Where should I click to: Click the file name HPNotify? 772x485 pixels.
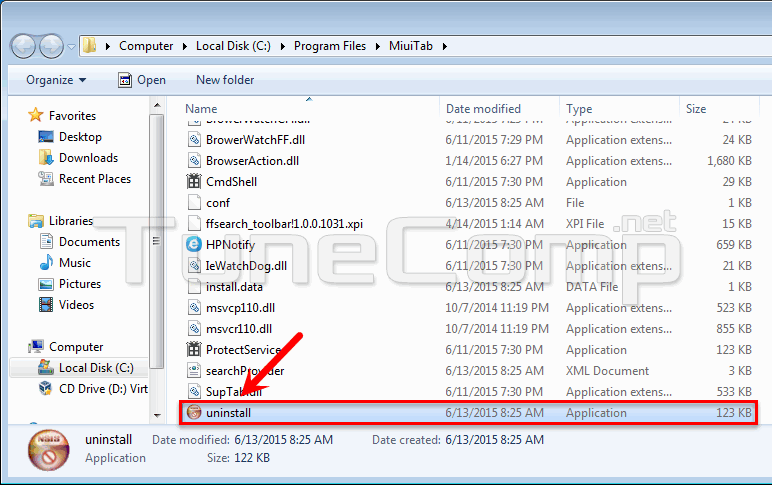point(230,245)
